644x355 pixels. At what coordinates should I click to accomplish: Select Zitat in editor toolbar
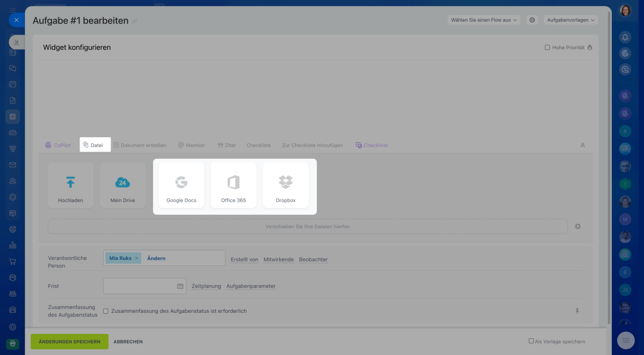(226, 145)
